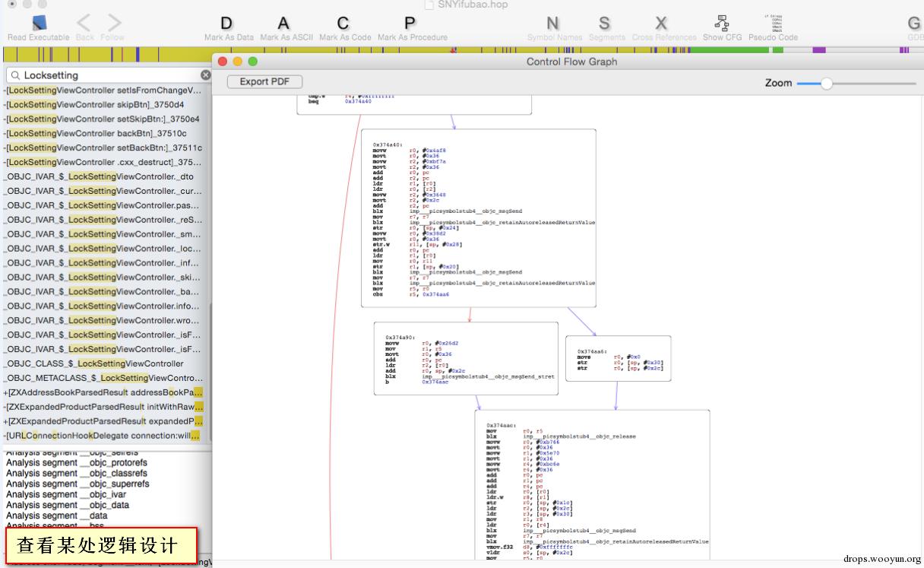Image resolution: width=924 pixels, height=568 pixels.
Task: Click the 0x374a90 basic block in graph
Action: (465, 358)
